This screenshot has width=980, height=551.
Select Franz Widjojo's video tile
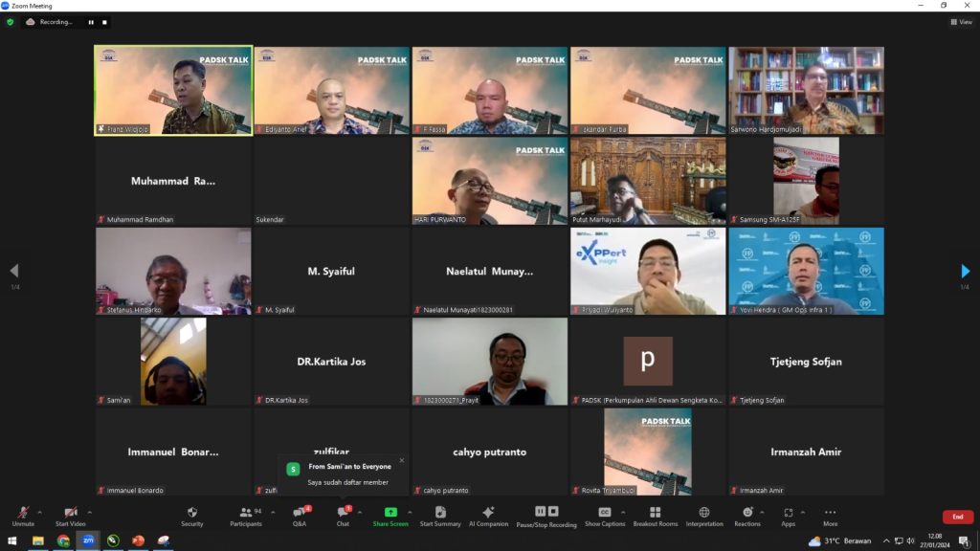pyautogui.click(x=173, y=90)
